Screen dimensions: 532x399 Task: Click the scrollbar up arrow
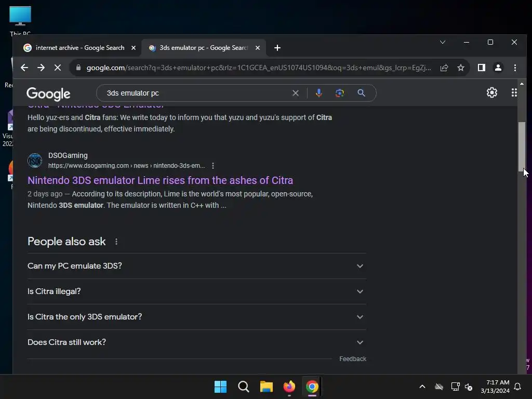[522, 84]
